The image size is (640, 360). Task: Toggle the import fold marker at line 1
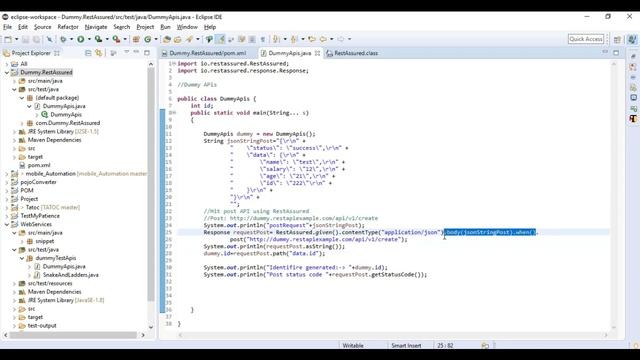coord(175,64)
